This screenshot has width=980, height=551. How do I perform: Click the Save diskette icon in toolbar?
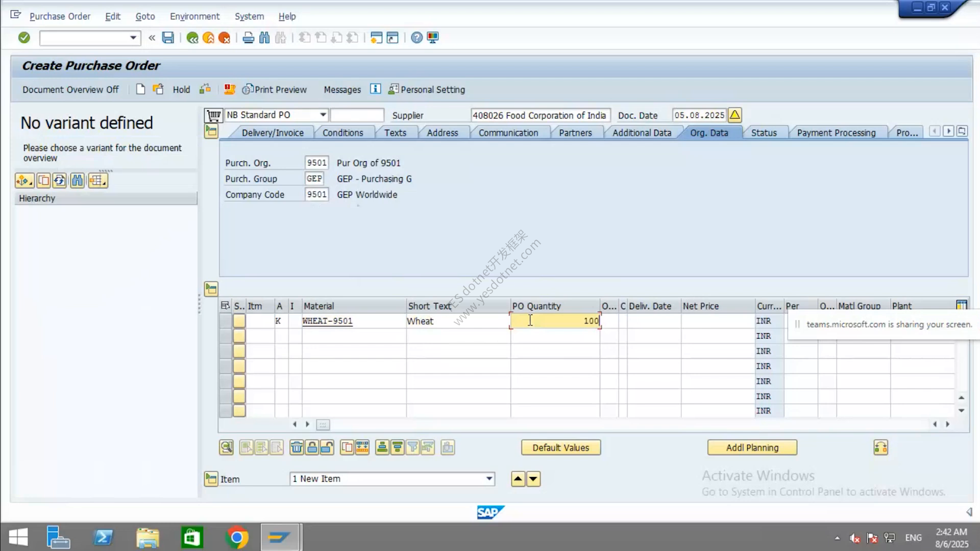coord(168,38)
